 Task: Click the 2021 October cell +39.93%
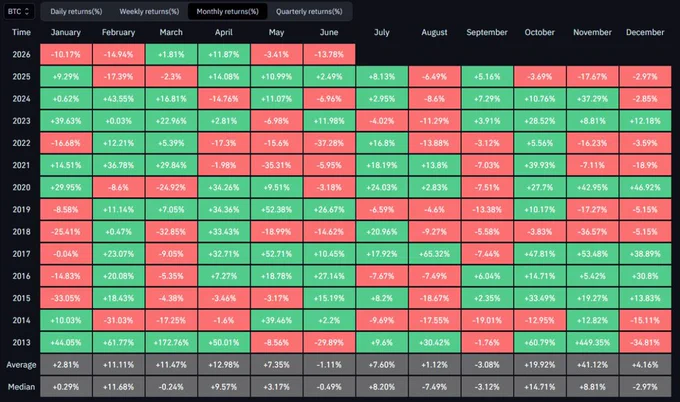pos(540,165)
